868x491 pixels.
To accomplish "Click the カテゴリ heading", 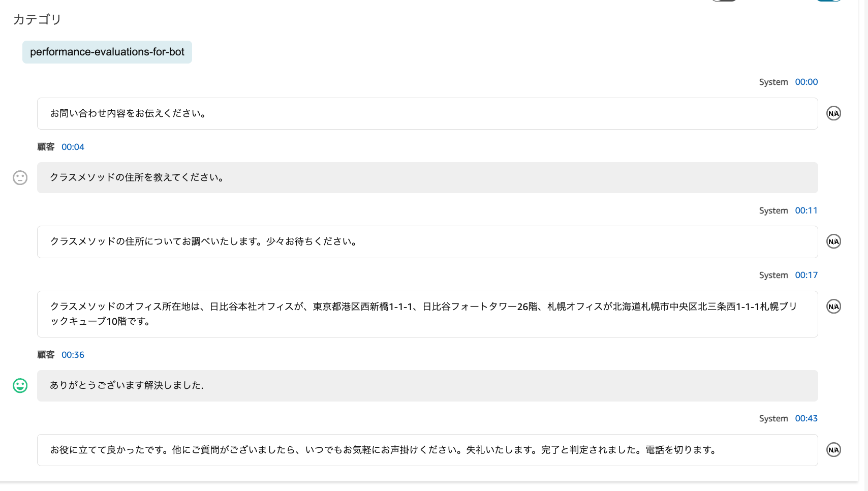I will [37, 19].
